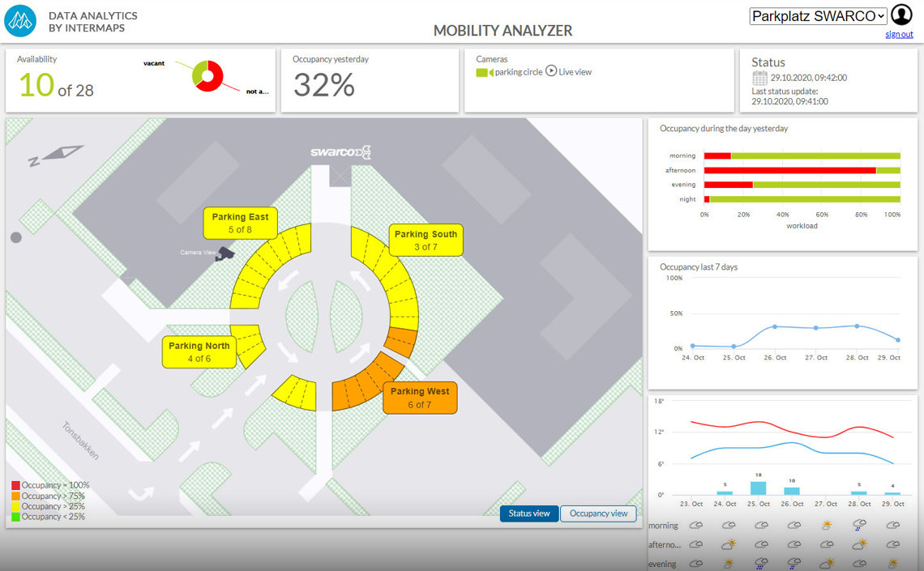Click the 'vacant' donut chart label

pyautogui.click(x=154, y=63)
